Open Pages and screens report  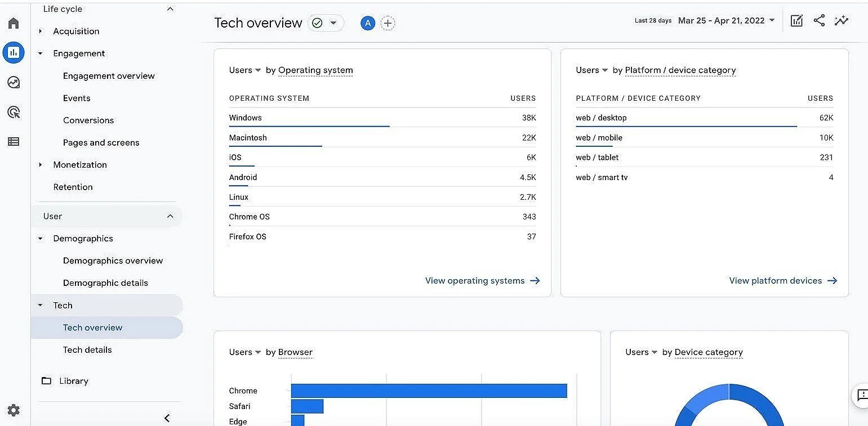click(x=101, y=142)
